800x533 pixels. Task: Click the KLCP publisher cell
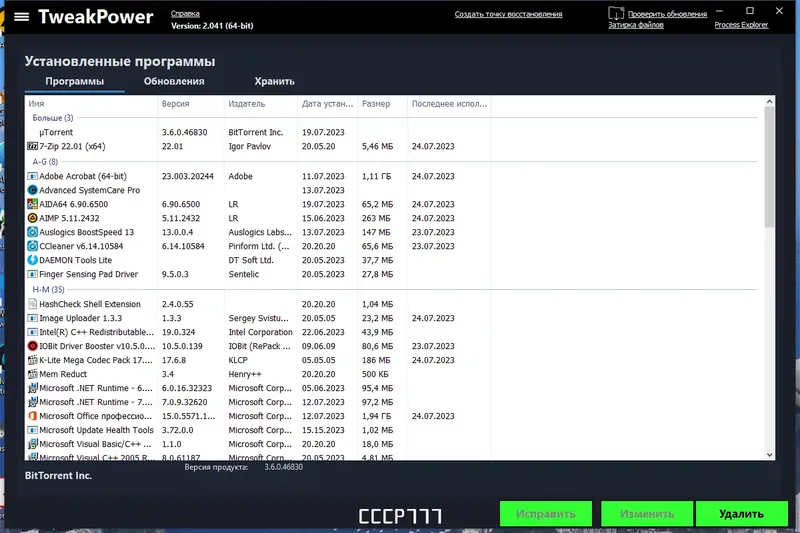pos(238,360)
